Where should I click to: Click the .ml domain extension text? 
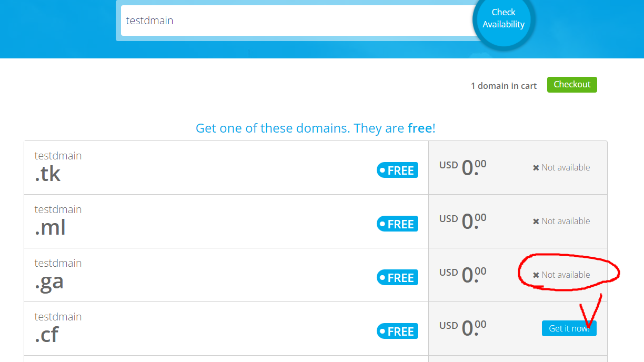point(50,227)
